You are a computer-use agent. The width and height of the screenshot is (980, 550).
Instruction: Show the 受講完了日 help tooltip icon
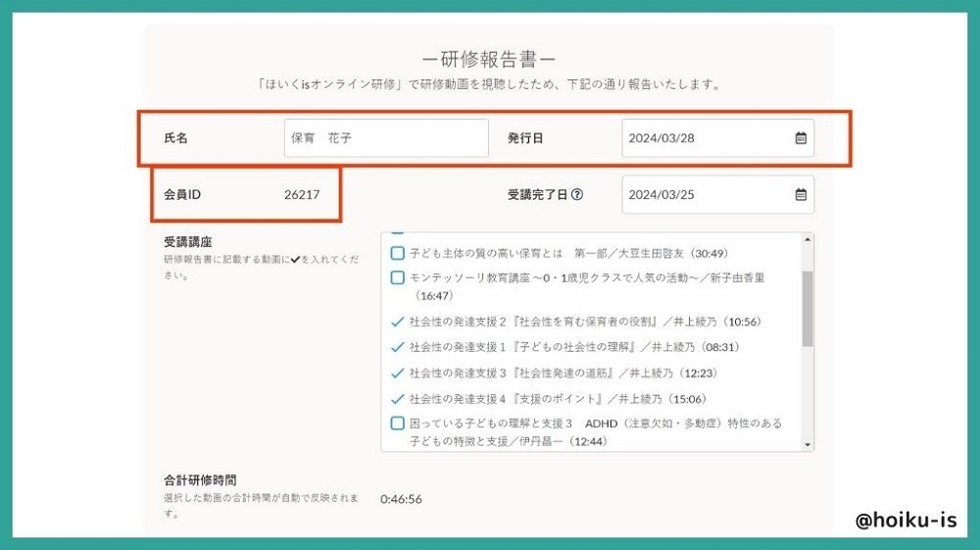[577, 194]
